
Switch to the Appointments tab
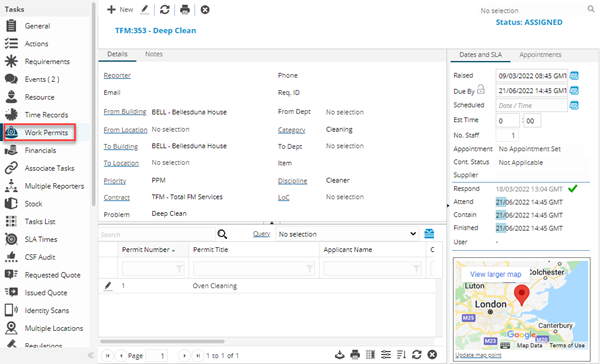tap(540, 54)
